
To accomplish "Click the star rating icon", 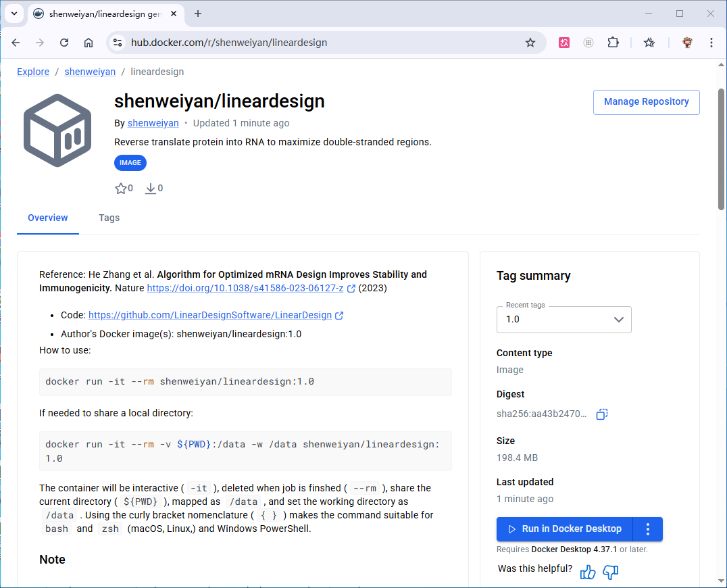I will click(x=121, y=189).
